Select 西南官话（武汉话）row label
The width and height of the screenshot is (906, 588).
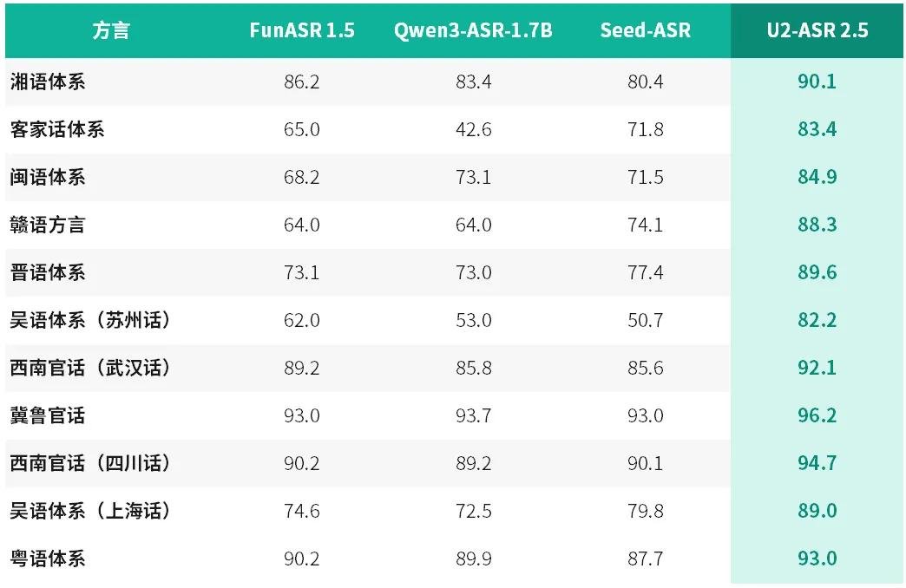(90, 368)
